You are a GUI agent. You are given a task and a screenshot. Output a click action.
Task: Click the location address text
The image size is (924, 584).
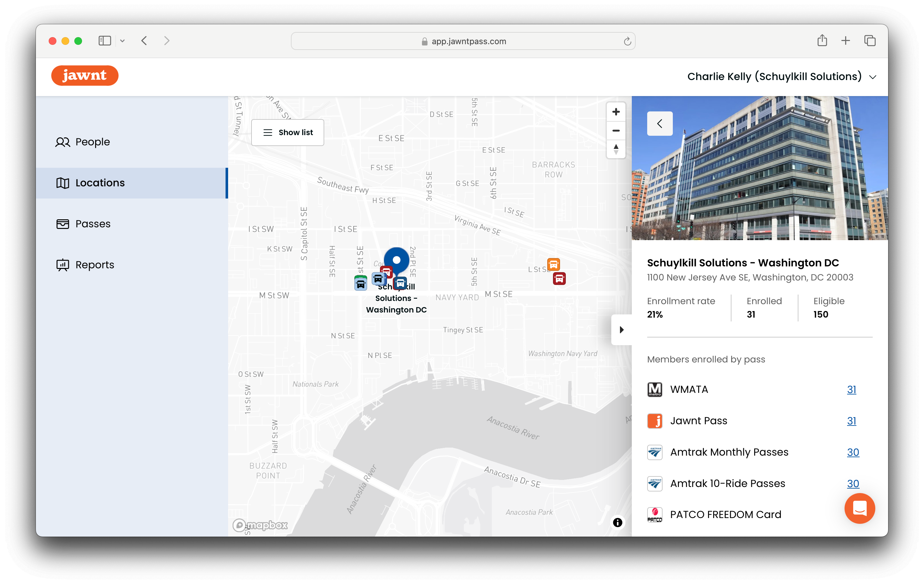750,277
